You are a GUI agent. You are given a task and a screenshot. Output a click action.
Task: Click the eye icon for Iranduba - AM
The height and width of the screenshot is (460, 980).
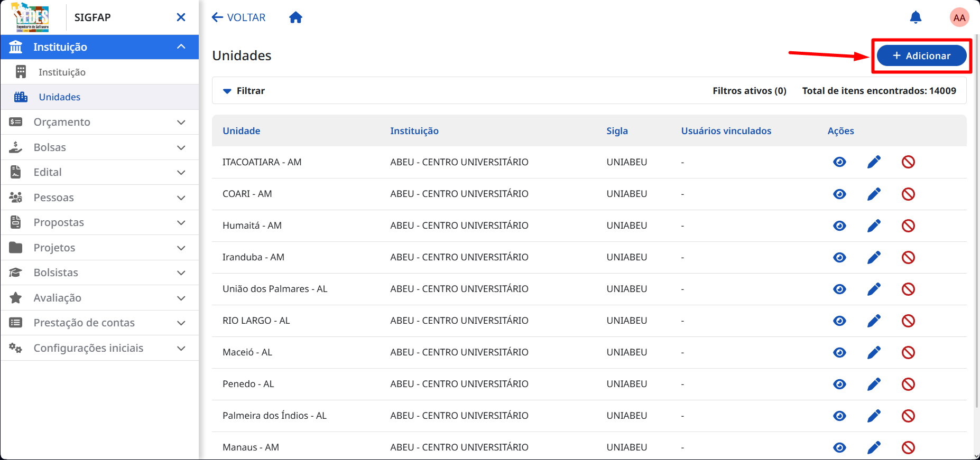coord(839,257)
